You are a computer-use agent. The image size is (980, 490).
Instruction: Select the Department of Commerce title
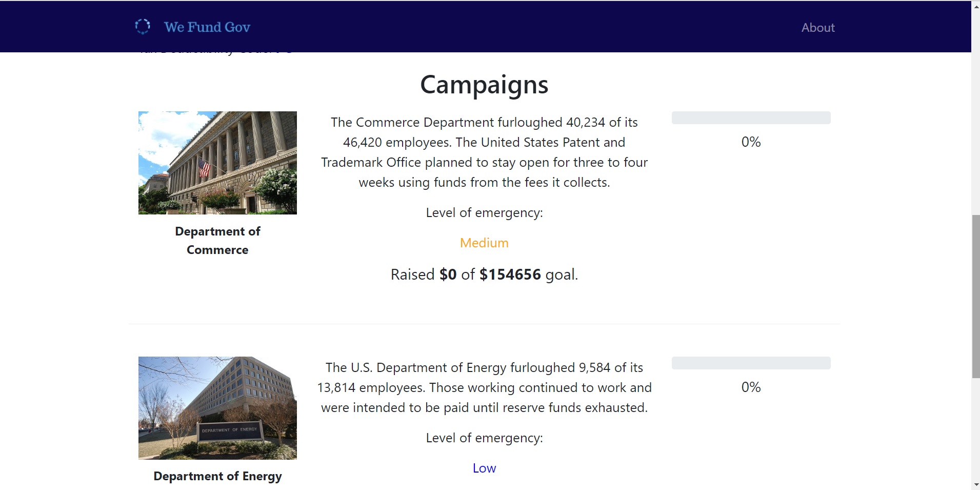coord(217,241)
